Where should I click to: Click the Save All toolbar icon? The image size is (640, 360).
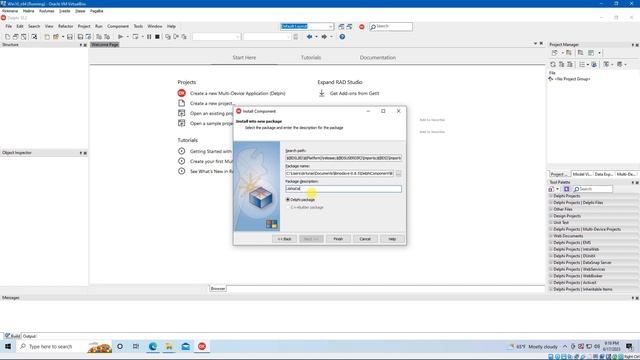point(80,37)
